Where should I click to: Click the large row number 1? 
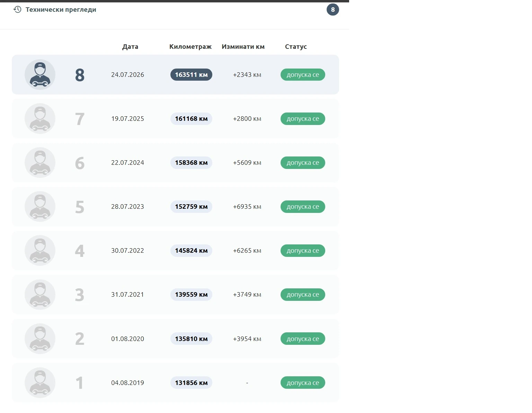[80, 383]
